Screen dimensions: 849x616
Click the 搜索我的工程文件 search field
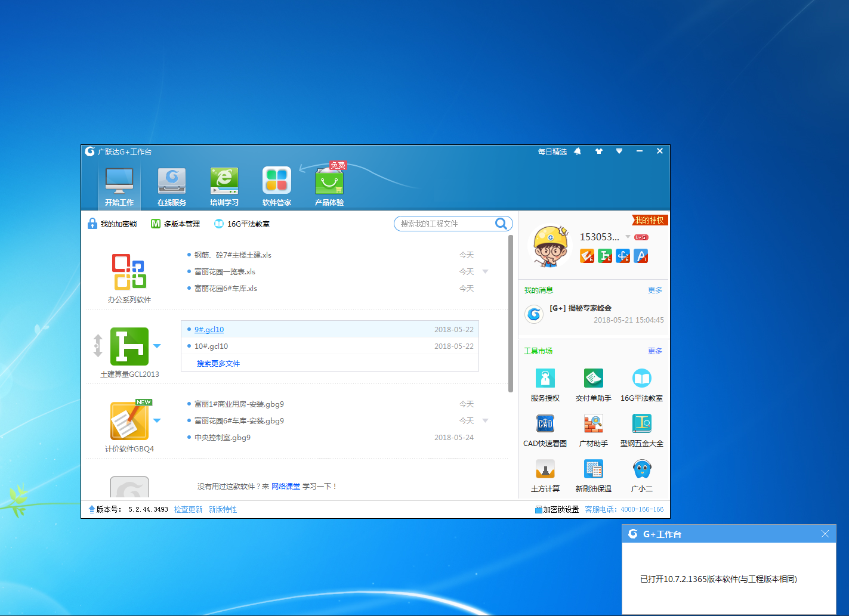[444, 224]
